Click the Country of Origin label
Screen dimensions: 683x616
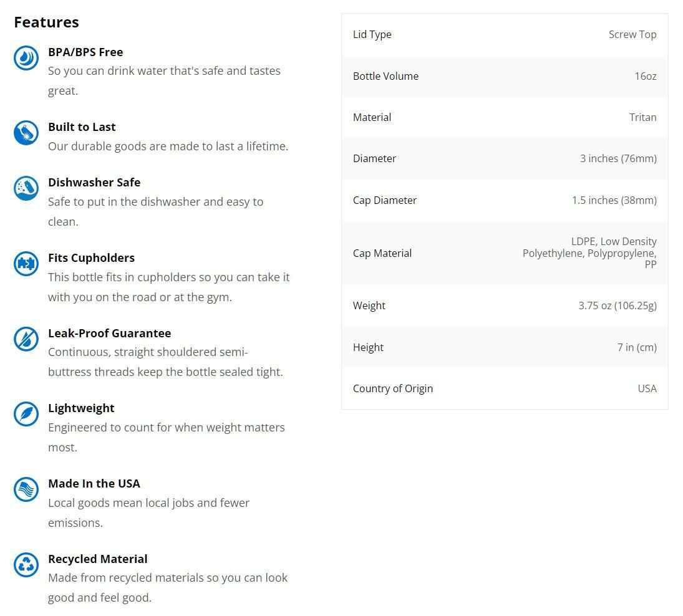pyautogui.click(x=393, y=388)
